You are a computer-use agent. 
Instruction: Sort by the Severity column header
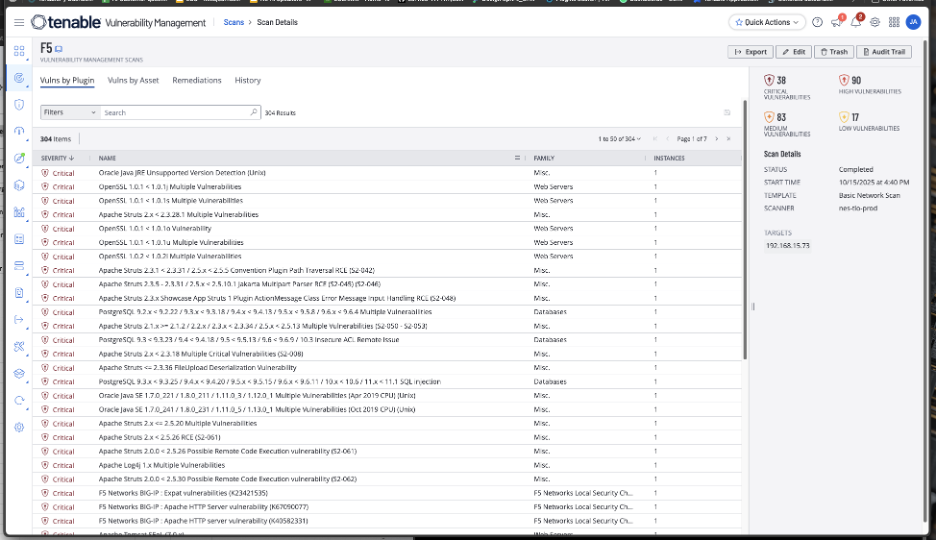[58, 158]
